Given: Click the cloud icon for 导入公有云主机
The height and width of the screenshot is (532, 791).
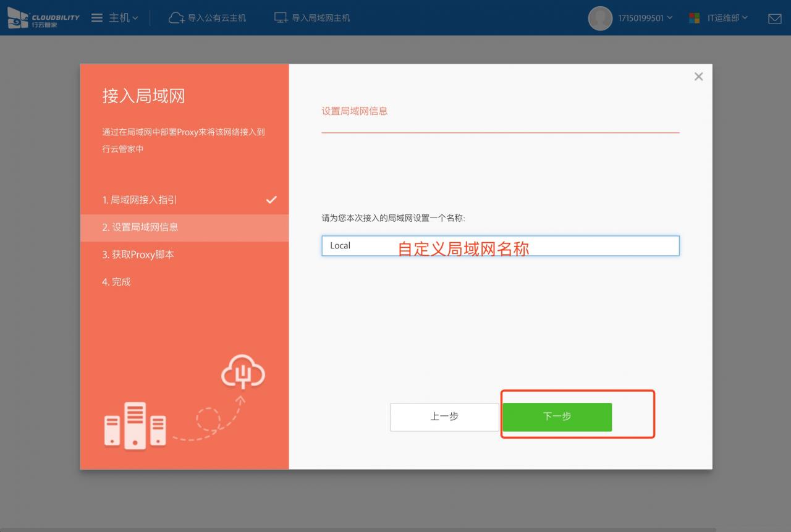Looking at the screenshot, I should pyautogui.click(x=176, y=18).
